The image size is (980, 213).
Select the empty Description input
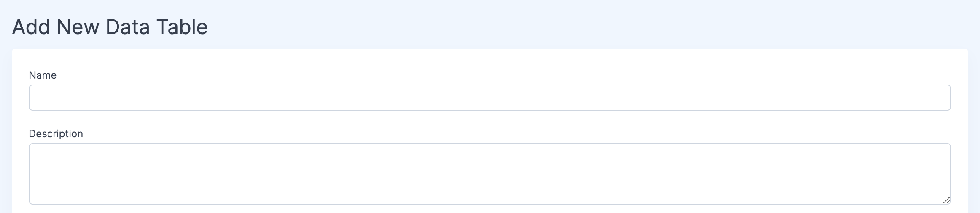pos(490,173)
